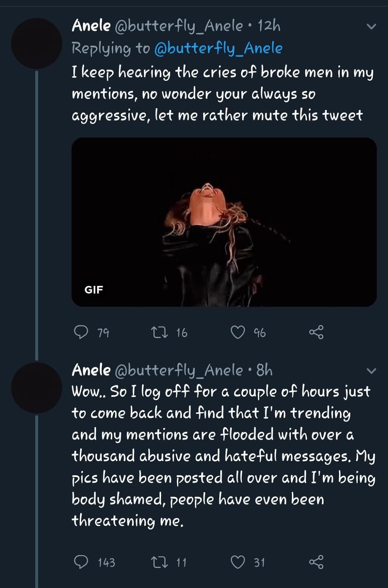Reply to the broke men tweet
The image size is (388, 588).
81,332
